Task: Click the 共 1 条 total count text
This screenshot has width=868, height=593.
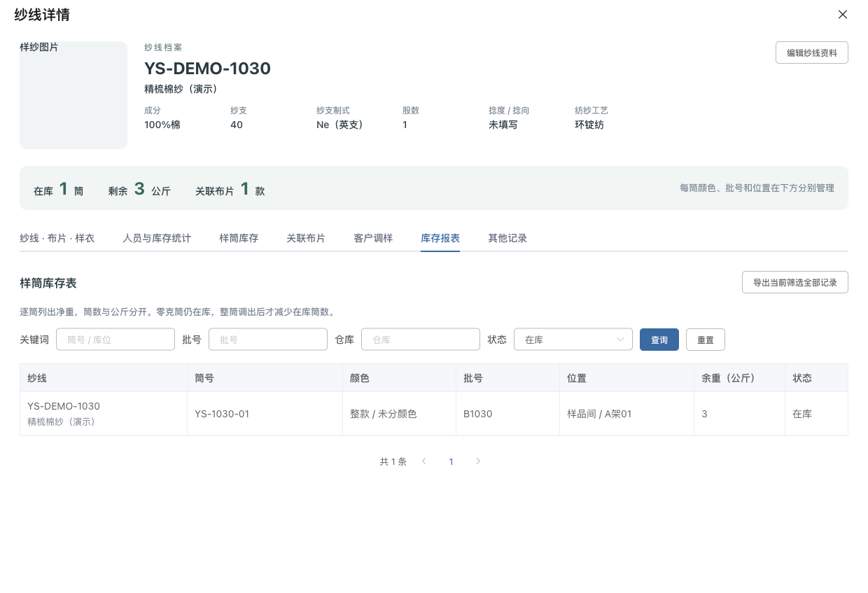Action: (x=393, y=461)
